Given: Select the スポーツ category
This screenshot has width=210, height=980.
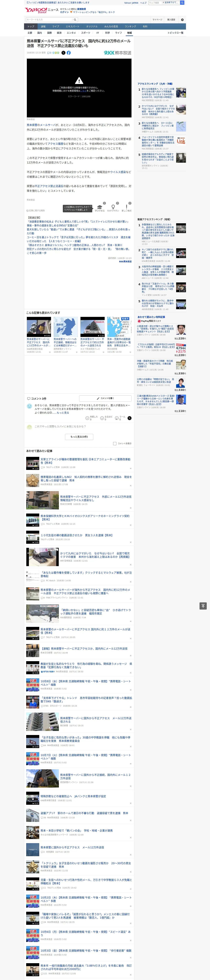Looking at the screenshot, I should [x=86, y=33].
